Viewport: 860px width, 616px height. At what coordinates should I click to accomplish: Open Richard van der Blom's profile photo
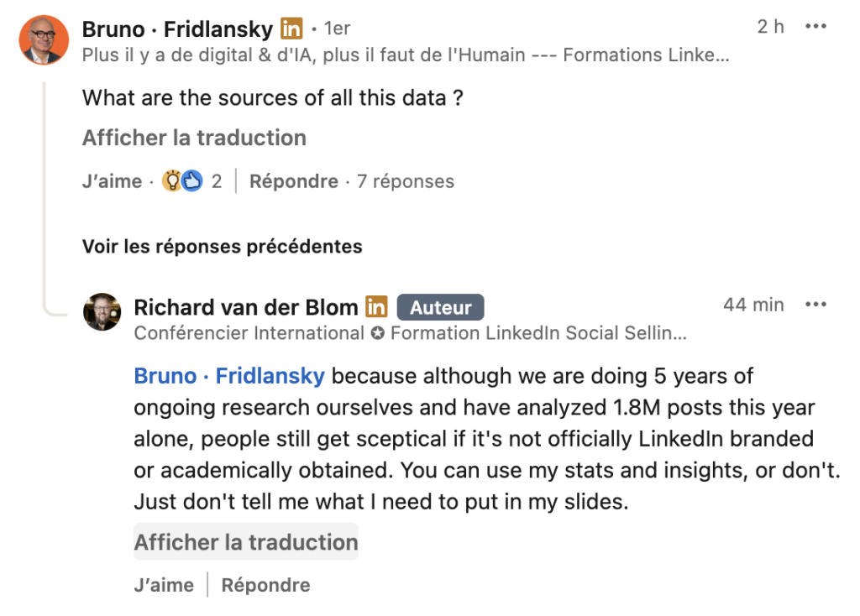[102, 312]
